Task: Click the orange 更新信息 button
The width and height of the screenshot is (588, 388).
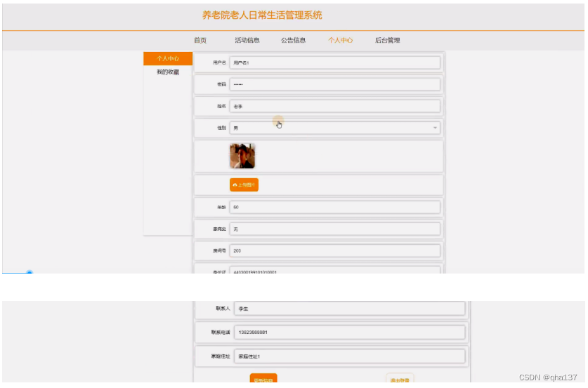Action: pyautogui.click(x=263, y=378)
